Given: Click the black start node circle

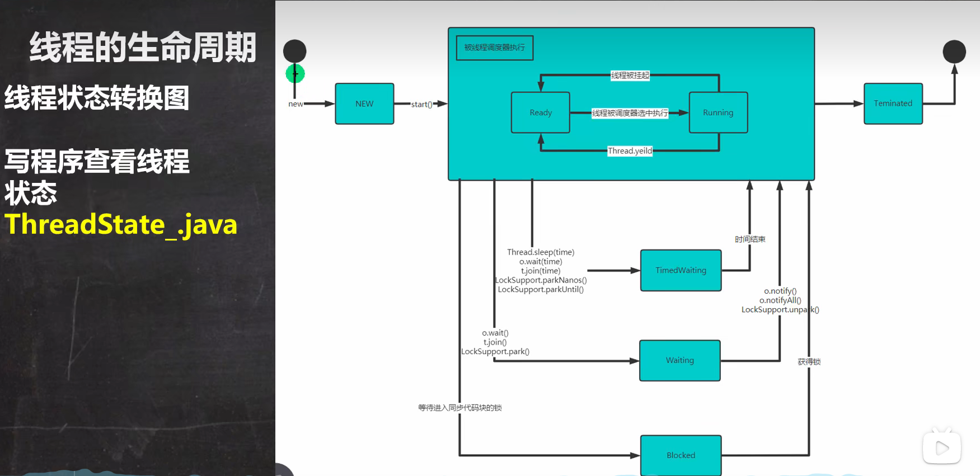Looking at the screenshot, I should point(295,51).
